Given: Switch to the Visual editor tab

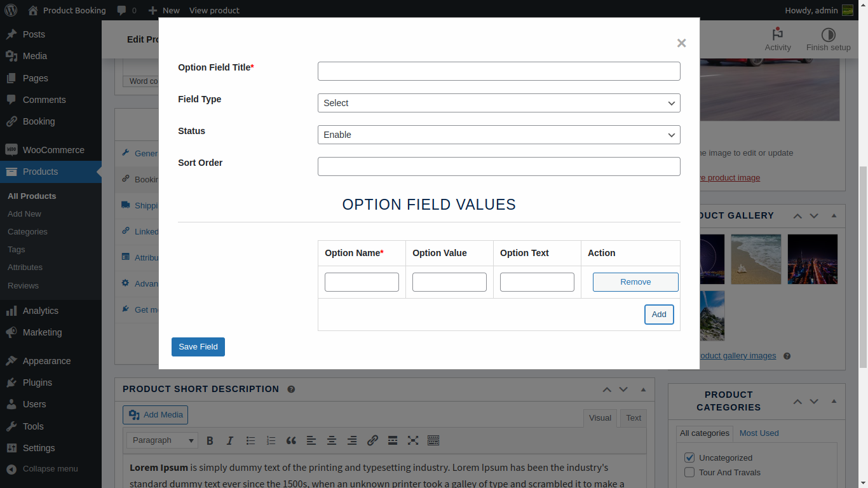Looking at the screenshot, I should 600,417.
